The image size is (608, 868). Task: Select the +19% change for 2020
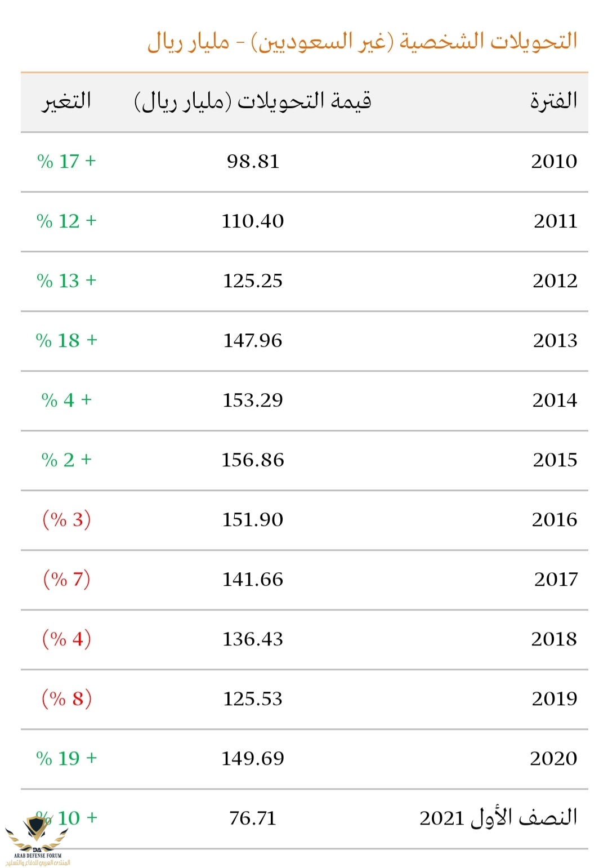(67, 759)
